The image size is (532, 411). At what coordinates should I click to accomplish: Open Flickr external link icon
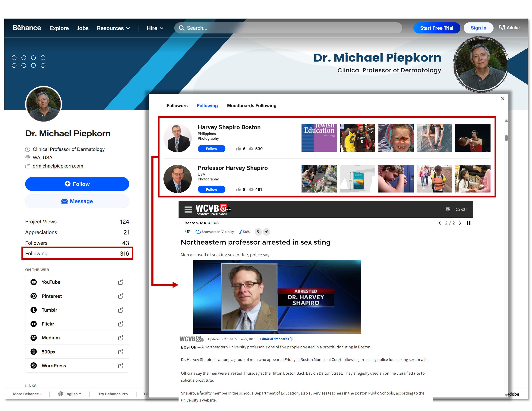coord(121,324)
